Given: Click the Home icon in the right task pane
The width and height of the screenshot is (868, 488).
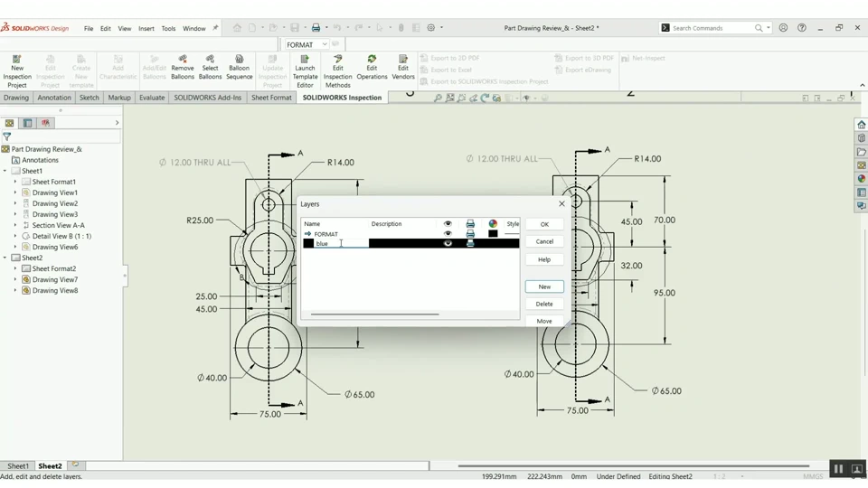Looking at the screenshot, I should (862, 125).
